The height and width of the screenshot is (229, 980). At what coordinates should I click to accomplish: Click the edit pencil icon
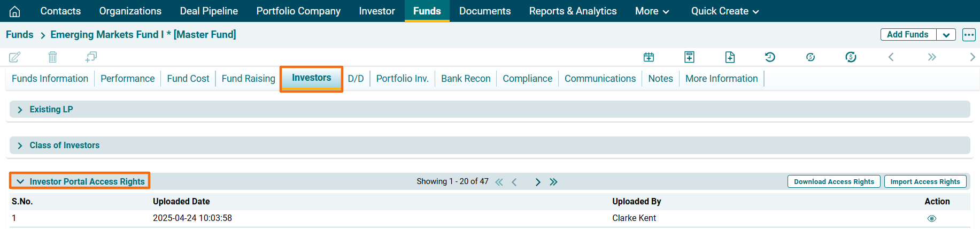click(x=15, y=57)
